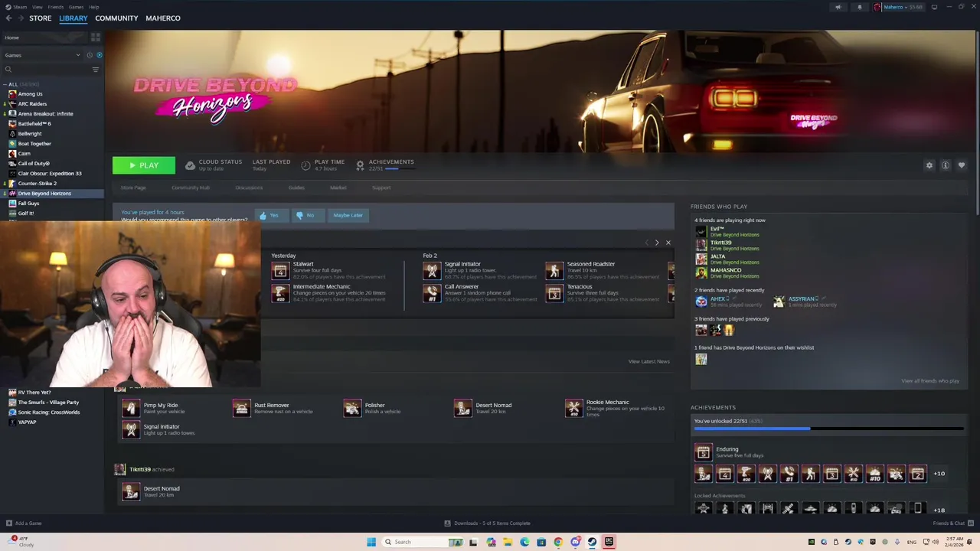The image size is (980, 551).
Task: Open the game info icon
Action: (946, 165)
